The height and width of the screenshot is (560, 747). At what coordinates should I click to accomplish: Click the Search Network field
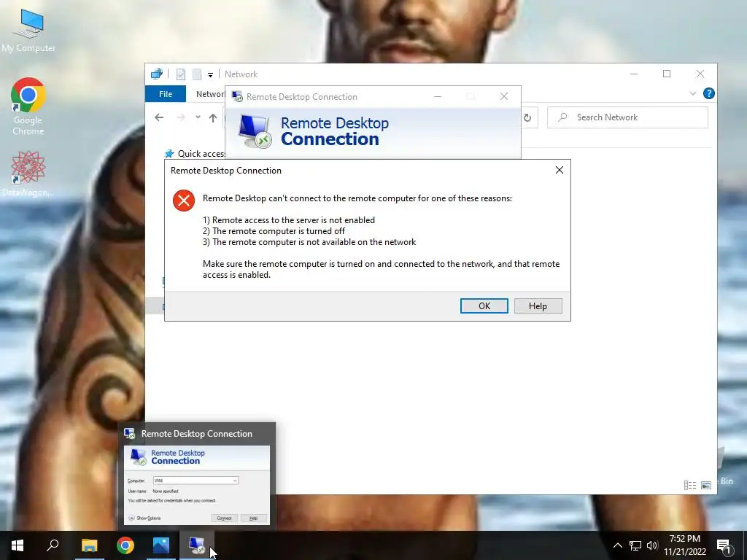click(x=628, y=117)
